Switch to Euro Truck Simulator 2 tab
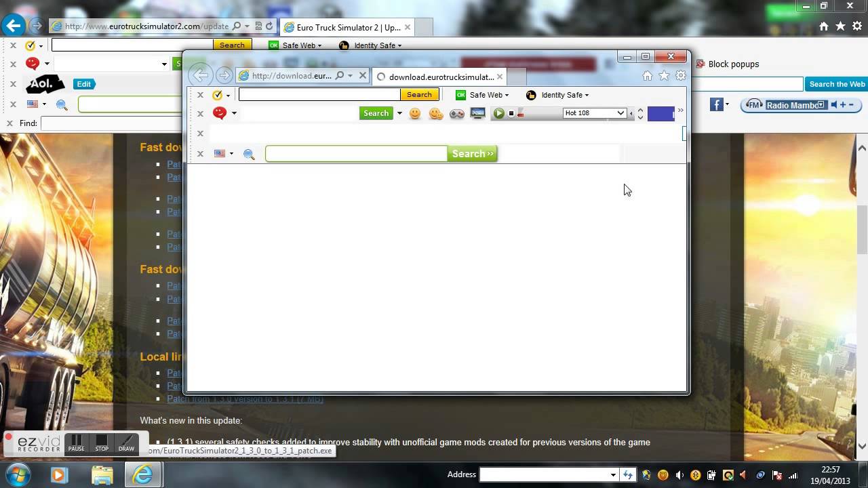 click(x=347, y=28)
